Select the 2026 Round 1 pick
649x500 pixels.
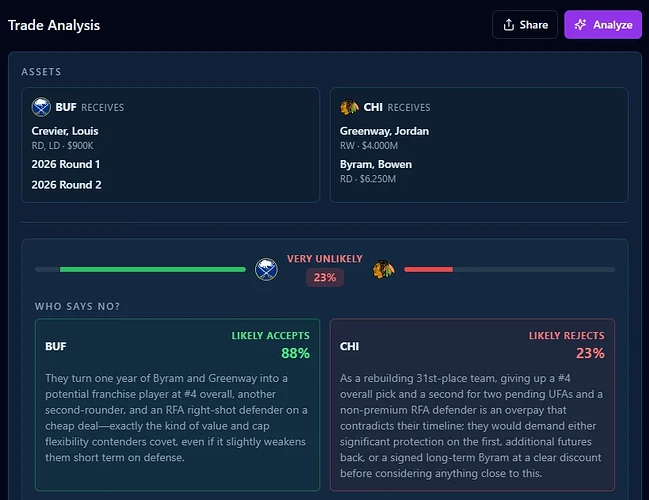(x=66, y=164)
